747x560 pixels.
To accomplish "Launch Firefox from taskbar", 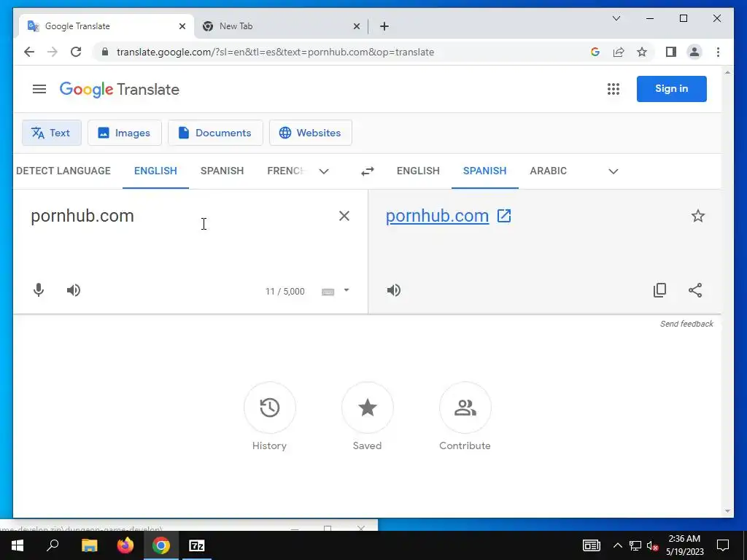I will pyautogui.click(x=125, y=545).
